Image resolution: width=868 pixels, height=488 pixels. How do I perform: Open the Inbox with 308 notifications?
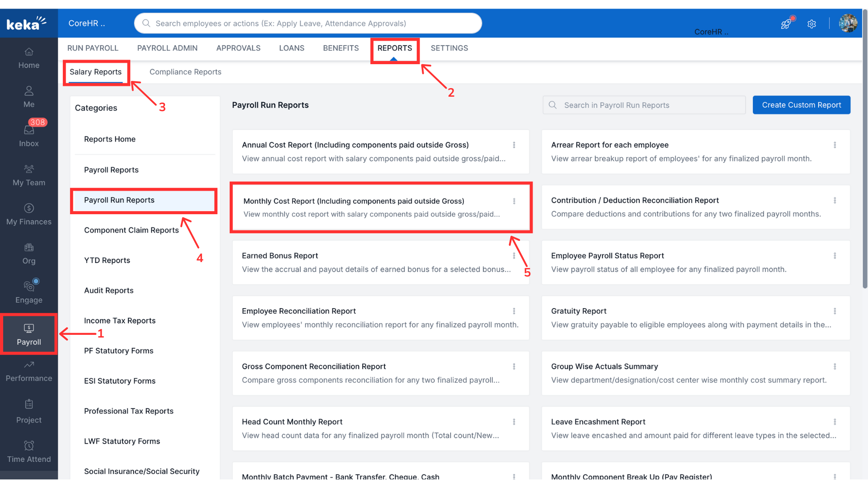tap(28, 136)
